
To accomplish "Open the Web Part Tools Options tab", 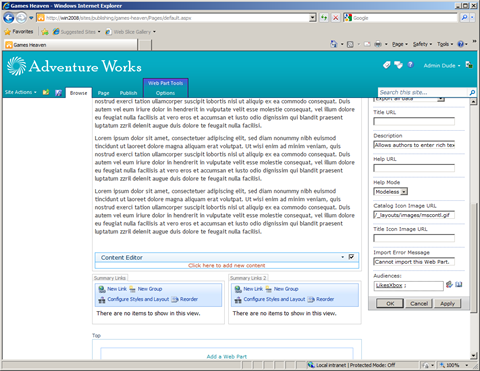I will coord(165,93).
